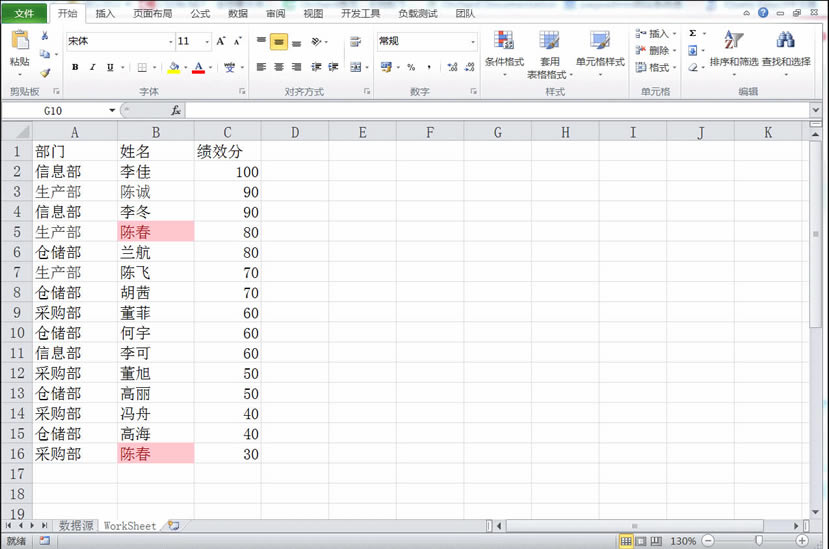Toggle italic formatting

92,67
